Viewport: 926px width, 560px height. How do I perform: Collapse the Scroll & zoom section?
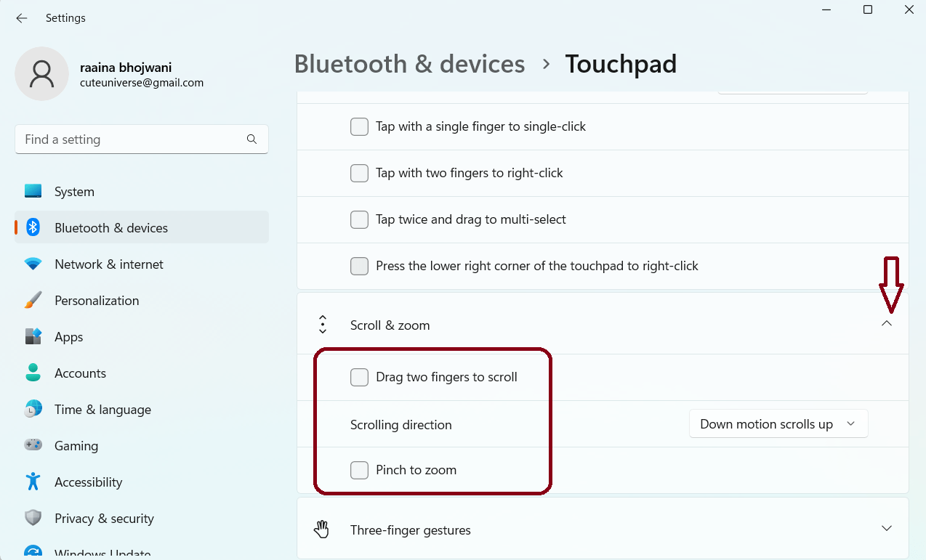(887, 324)
